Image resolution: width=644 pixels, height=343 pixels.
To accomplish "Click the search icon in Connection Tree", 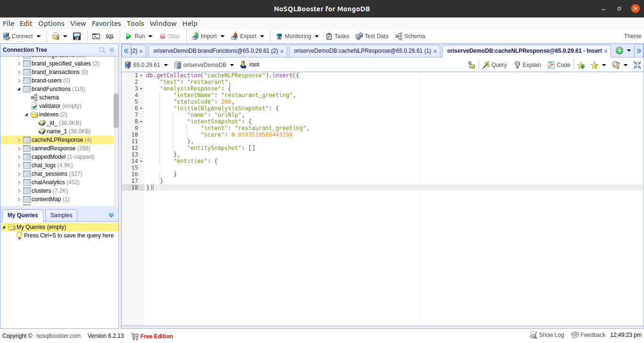I will point(102,50).
